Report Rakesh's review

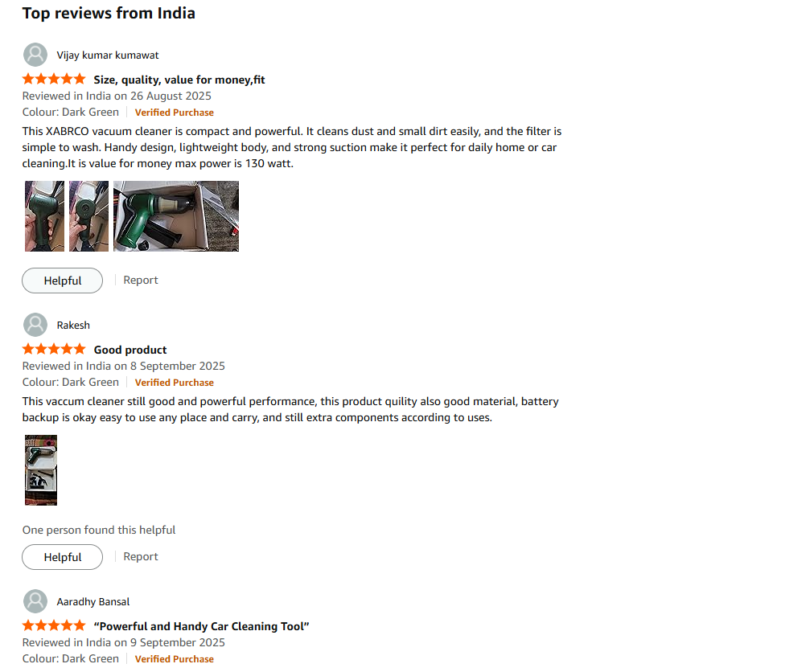point(141,557)
